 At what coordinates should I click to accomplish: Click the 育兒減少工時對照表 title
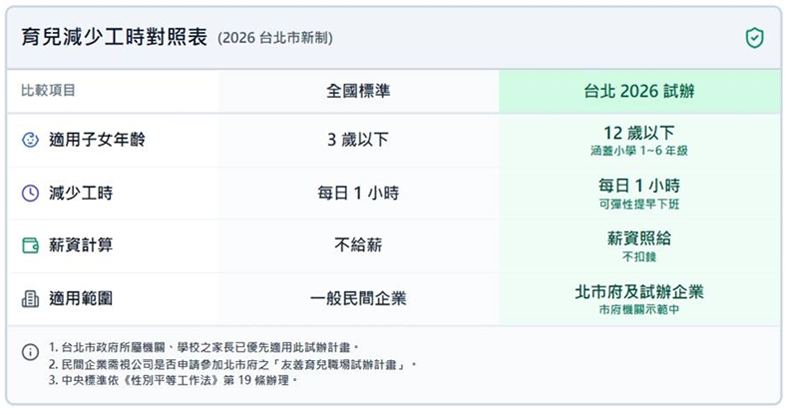coord(114,38)
